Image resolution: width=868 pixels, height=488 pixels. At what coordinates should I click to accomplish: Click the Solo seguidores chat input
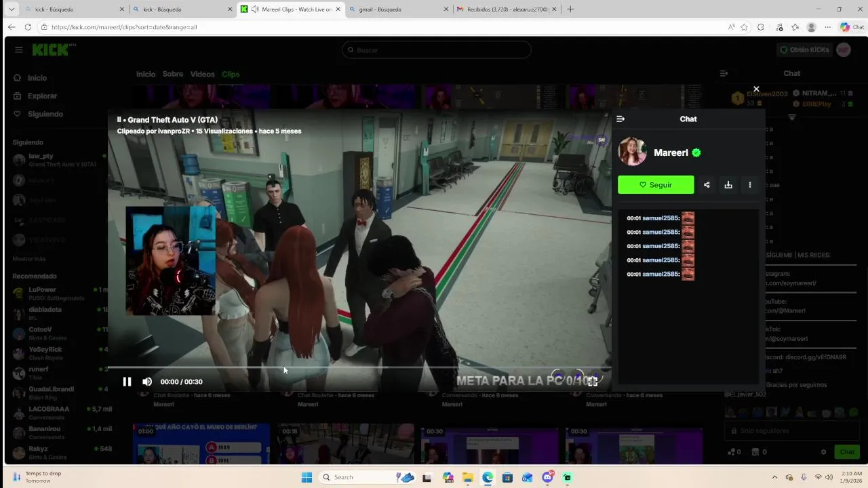point(792,430)
